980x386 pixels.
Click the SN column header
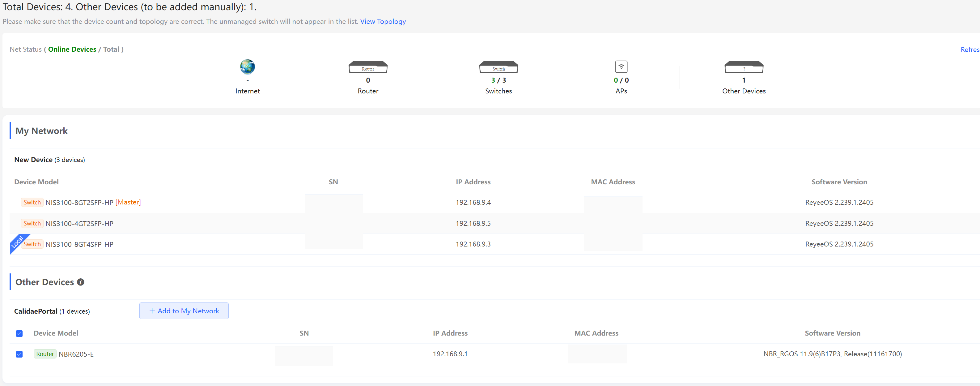coord(334,182)
